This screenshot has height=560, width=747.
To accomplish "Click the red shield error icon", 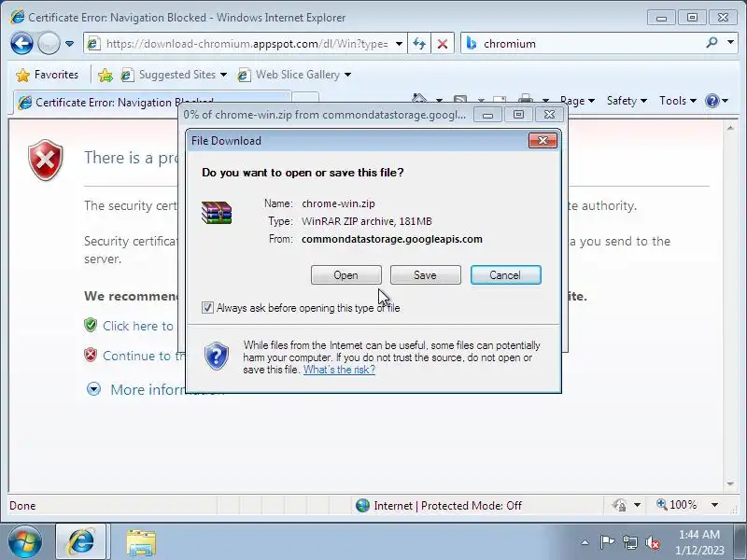I will click(x=45, y=160).
